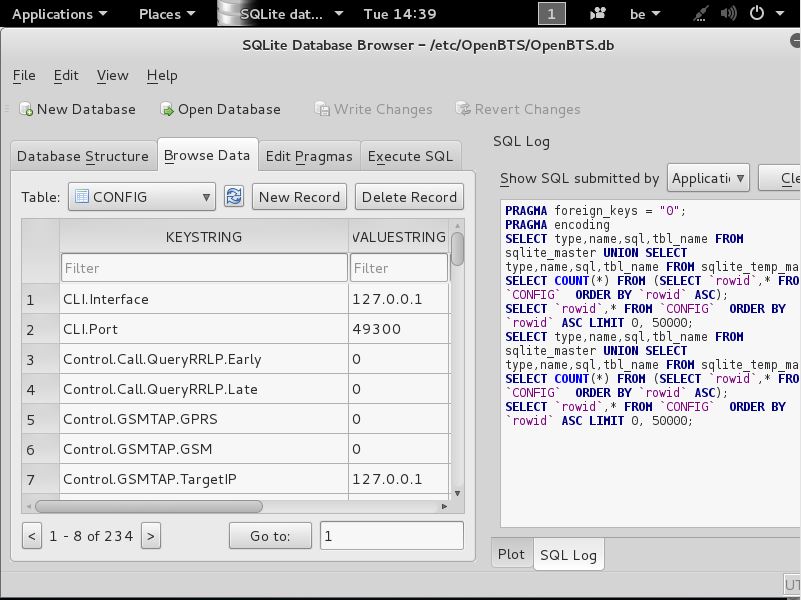The height and width of the screenshot is (600, 801).
Task: Sort by the KEYSTRING column header
Action: point(204,237)
